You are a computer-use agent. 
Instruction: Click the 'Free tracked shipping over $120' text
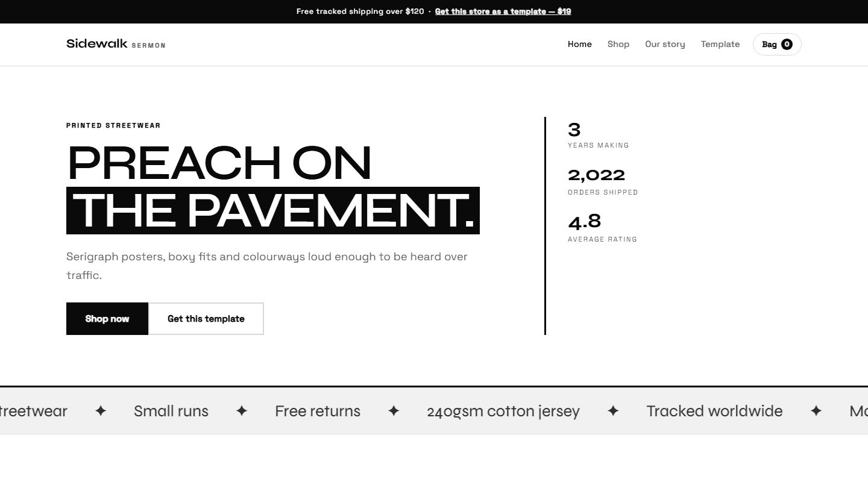(360, 11)
